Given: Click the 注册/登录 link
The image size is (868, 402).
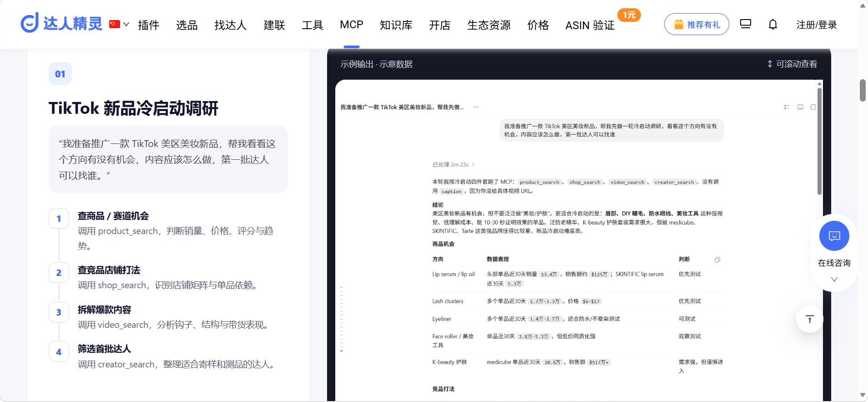Looking at the screenshot, I should coord(817,25).
